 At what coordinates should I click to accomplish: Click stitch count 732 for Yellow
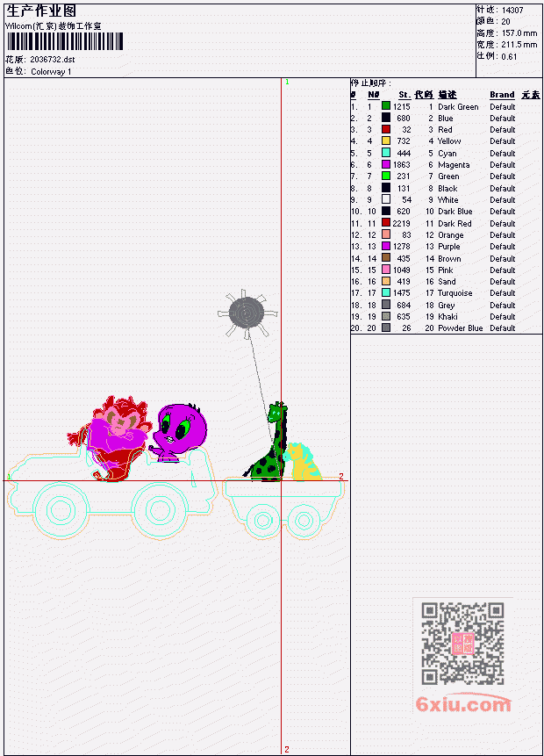[x=404, y=140]
